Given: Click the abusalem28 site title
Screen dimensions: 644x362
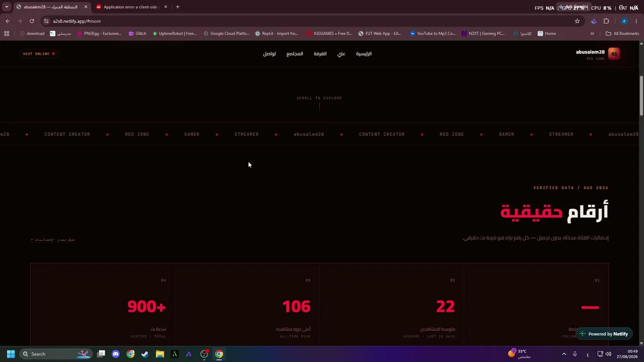Looking at the screenshot, I should coord(590,52).
